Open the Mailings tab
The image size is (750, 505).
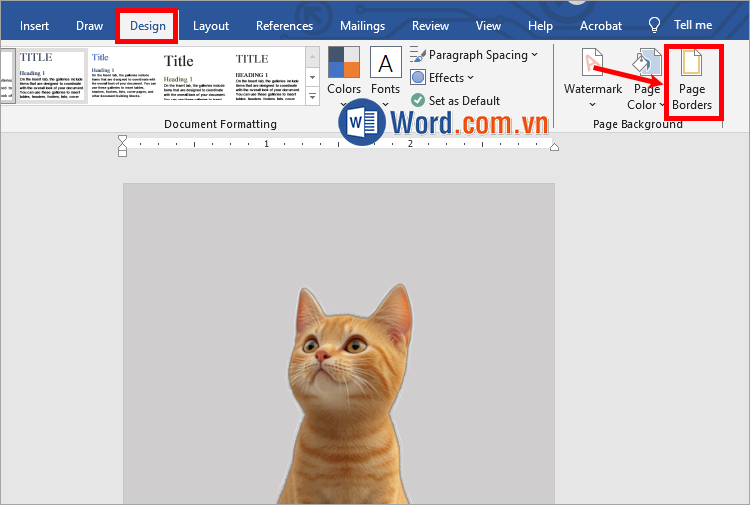(x=362, y=26)
